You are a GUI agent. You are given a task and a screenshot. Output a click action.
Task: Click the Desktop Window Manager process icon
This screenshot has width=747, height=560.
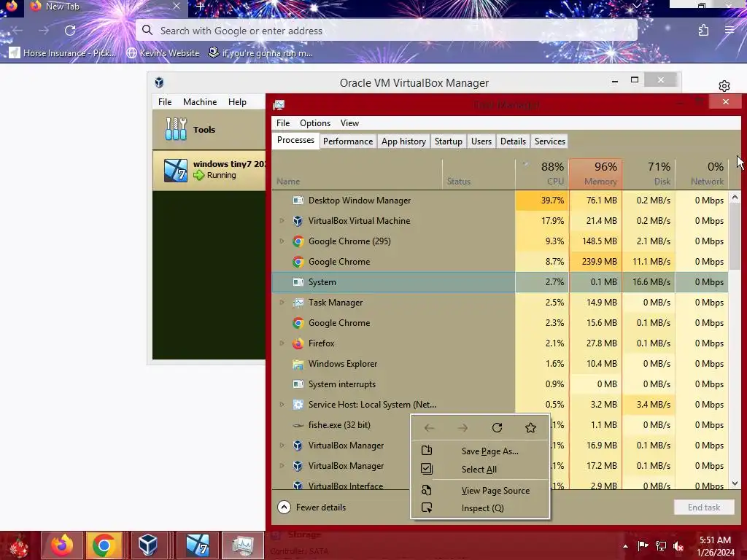coord(298,201)
